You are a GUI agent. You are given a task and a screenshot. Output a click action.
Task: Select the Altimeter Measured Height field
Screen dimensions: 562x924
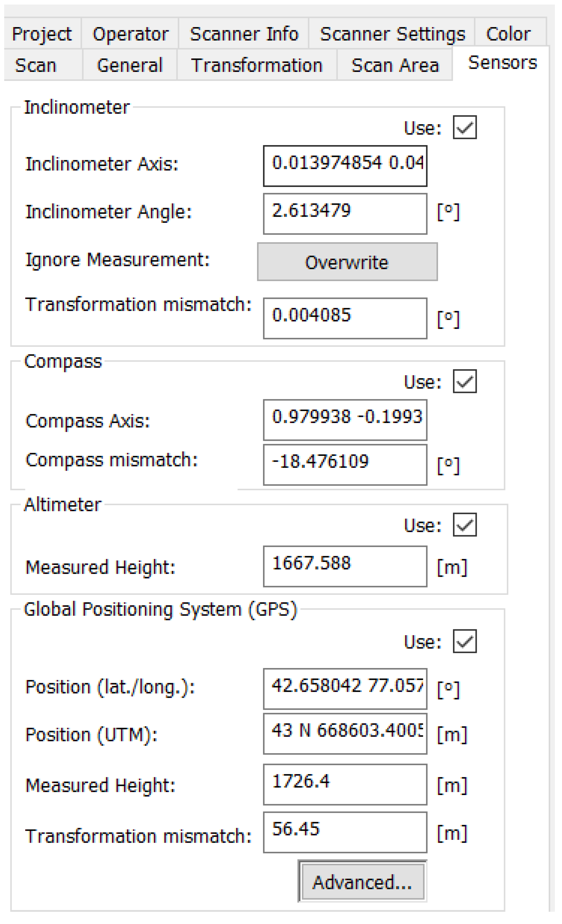tap(345, 566)
